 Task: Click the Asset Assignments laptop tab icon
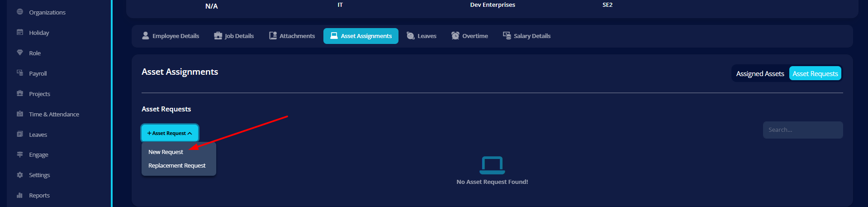pyautogui.click(x=334, y=35)
